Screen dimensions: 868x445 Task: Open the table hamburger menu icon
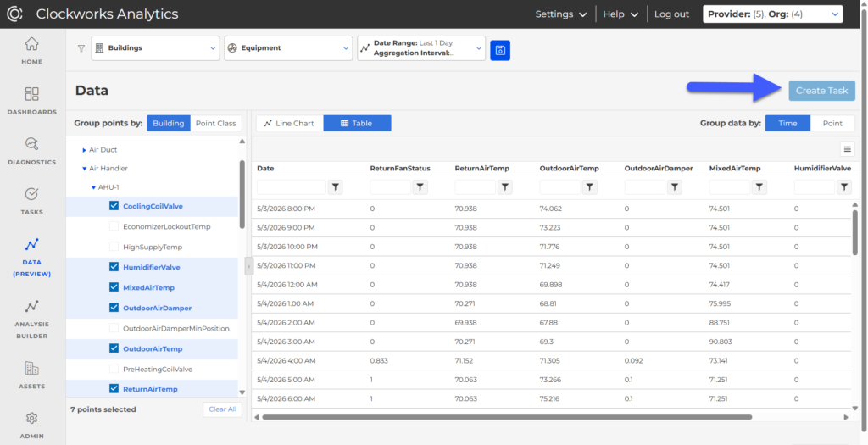(847, 149)
